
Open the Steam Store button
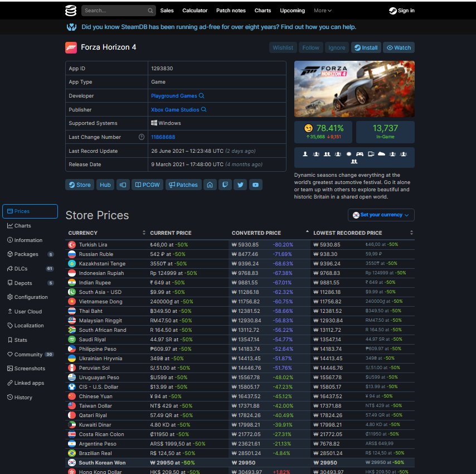point(80,185)
